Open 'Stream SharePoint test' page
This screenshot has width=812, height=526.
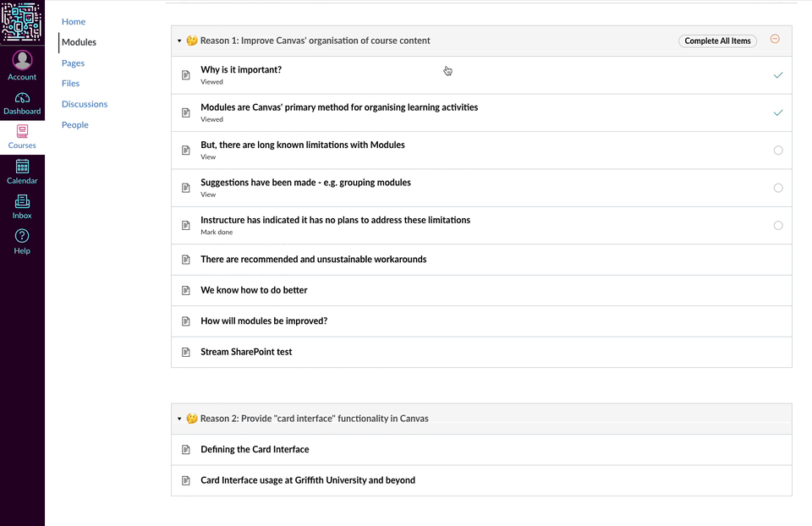click(x=246, y=352)
